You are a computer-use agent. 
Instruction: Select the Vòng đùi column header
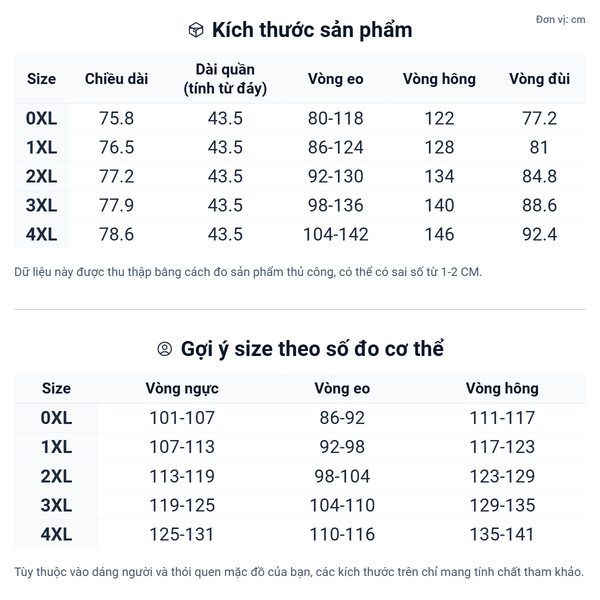(539, 79)
